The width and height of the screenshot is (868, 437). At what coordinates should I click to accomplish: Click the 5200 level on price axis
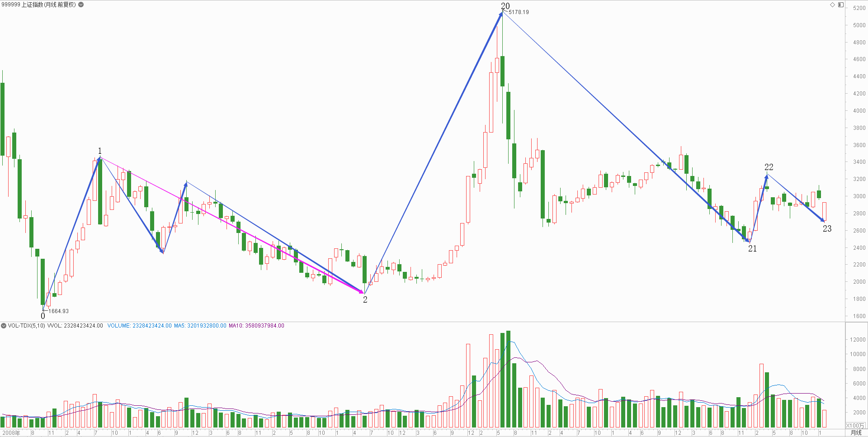pyautogui.click(x=859, y=8)
